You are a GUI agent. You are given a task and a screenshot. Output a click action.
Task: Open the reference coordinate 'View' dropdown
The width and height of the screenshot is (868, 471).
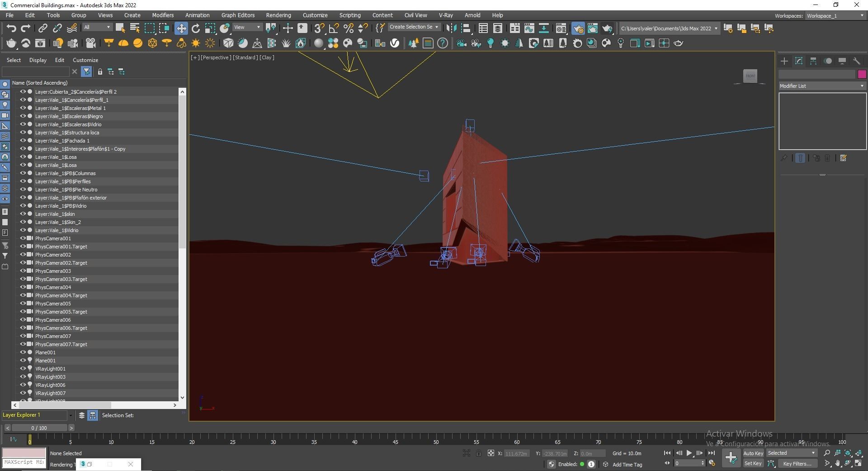tap(247, 27)
